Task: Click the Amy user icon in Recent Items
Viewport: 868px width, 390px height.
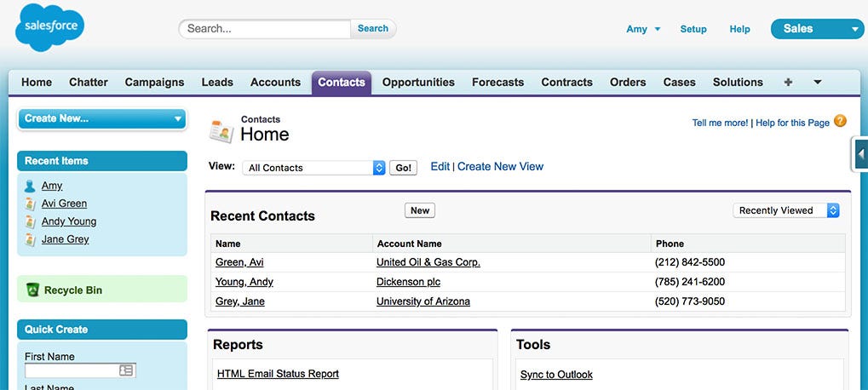Action: click(30, 186)
